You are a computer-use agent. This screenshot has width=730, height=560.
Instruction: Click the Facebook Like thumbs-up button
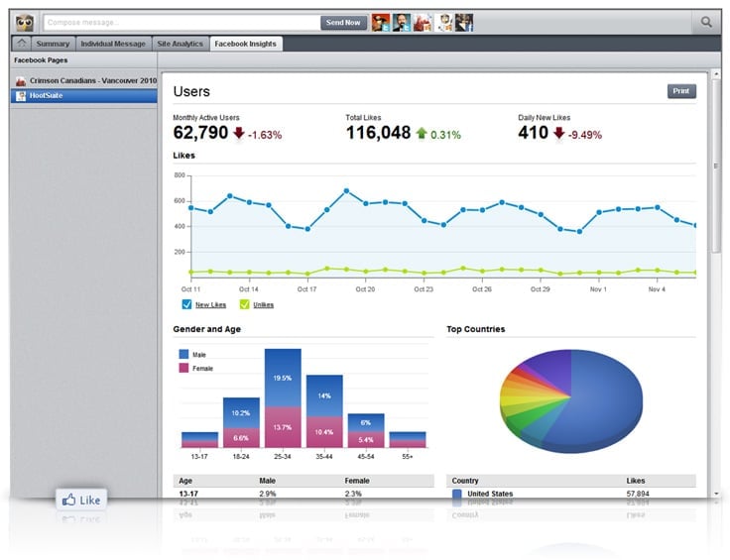(x=81, y=500)
